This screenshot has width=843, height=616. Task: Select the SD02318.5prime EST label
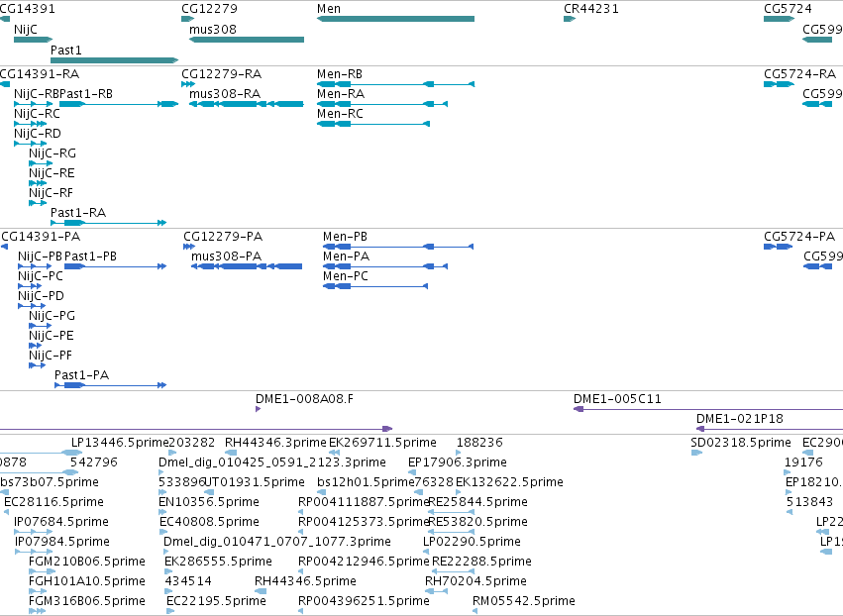tap(740, 443)
